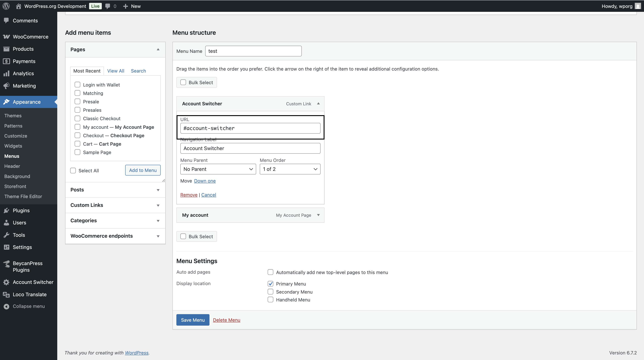
Task: Click the Remove link for Account Switcher
Action: pyautogui.click(x=189, y=195)
